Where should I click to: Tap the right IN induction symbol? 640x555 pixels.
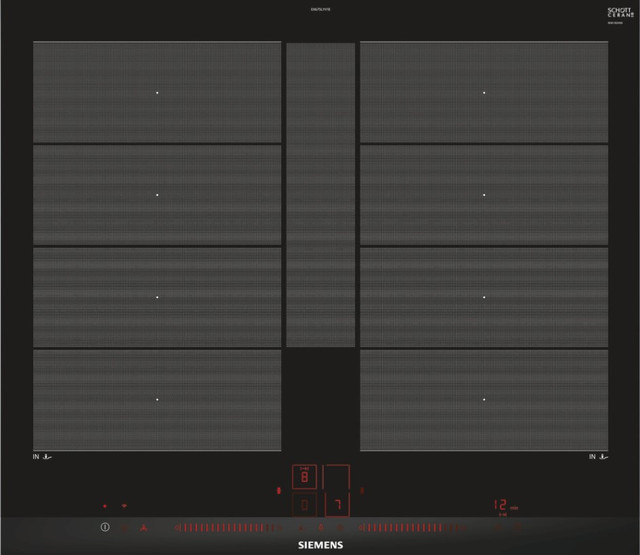(598, 457)
